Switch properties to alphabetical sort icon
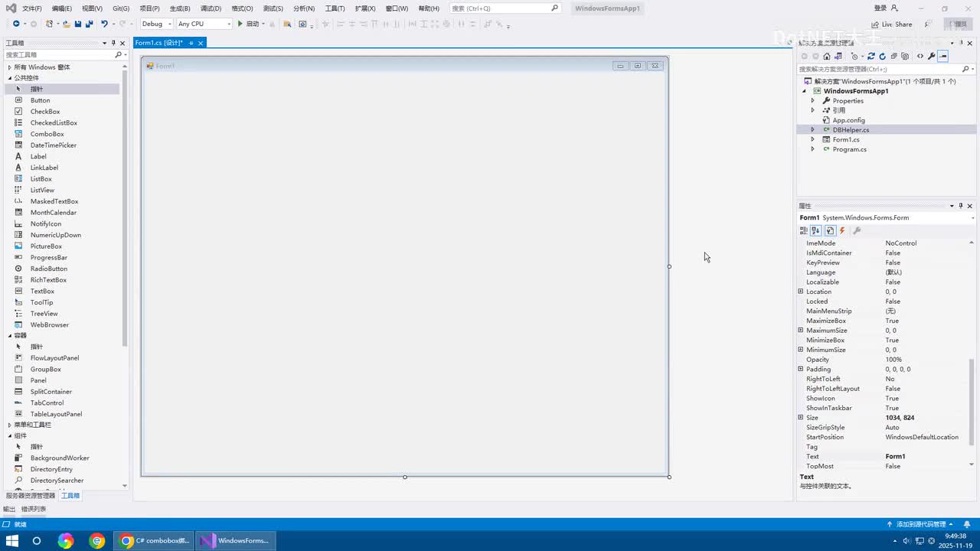 coord(816,230)
